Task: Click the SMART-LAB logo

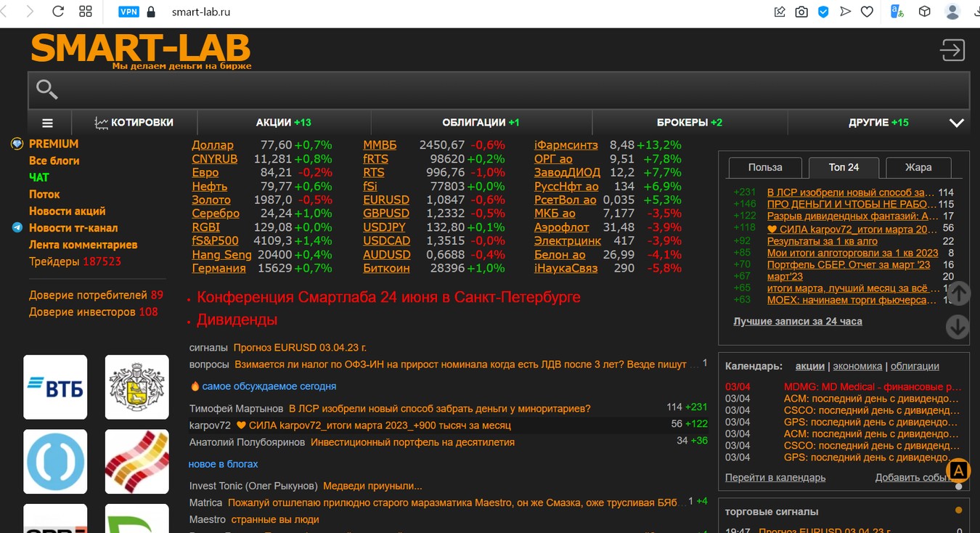Action: [141, 49]
